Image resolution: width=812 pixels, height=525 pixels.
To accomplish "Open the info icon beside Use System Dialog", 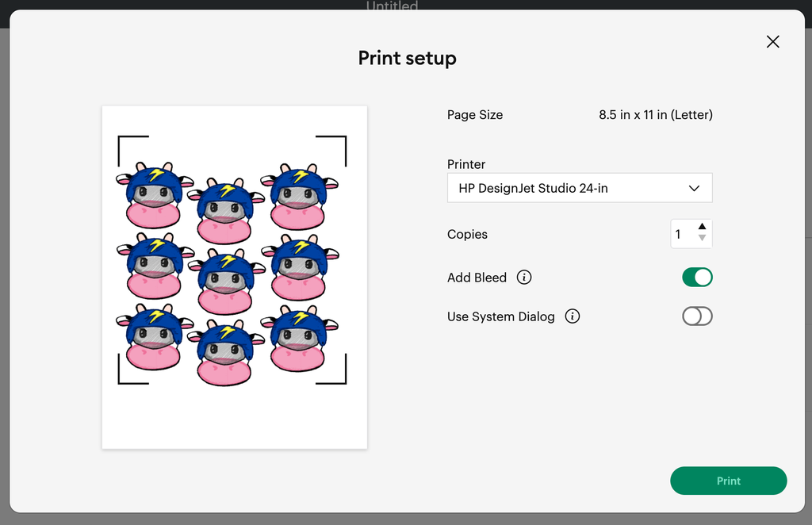I will coord(573,316).
